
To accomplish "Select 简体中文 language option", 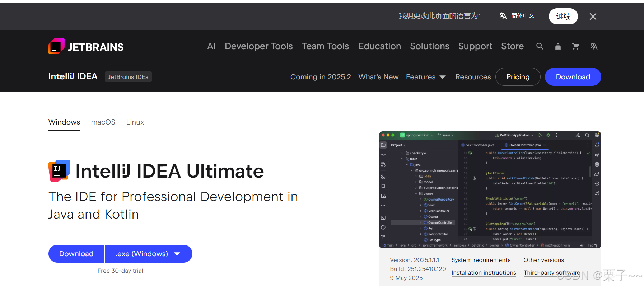I will 517,16.
